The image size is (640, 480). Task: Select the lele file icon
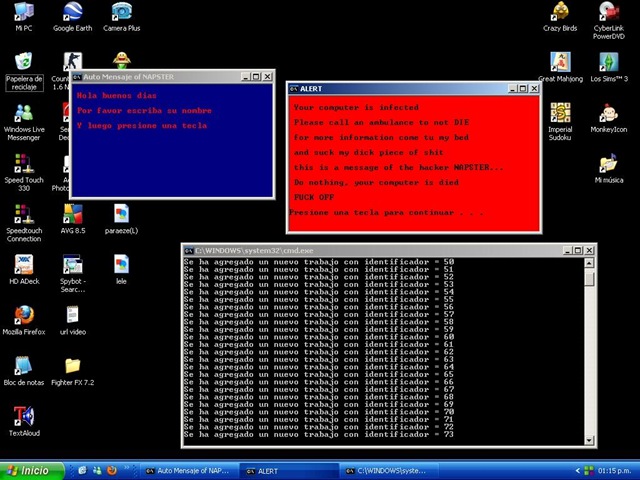pos(121,269)
